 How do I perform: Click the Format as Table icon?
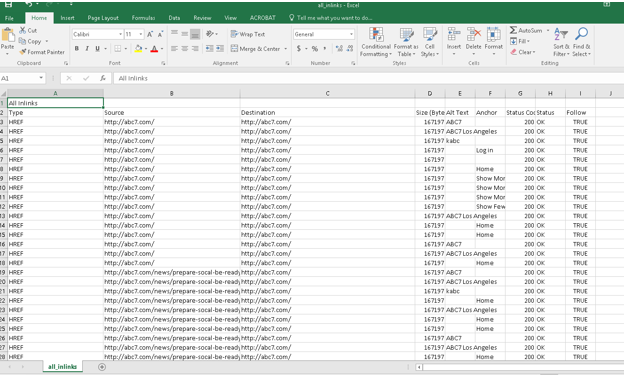click(x=406, y=35)
